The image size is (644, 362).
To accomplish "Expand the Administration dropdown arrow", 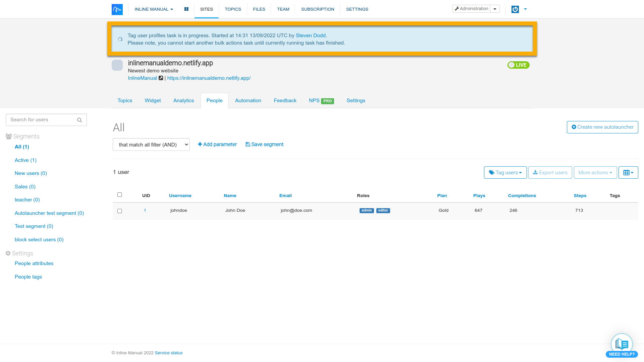I will tap(495, 9).
